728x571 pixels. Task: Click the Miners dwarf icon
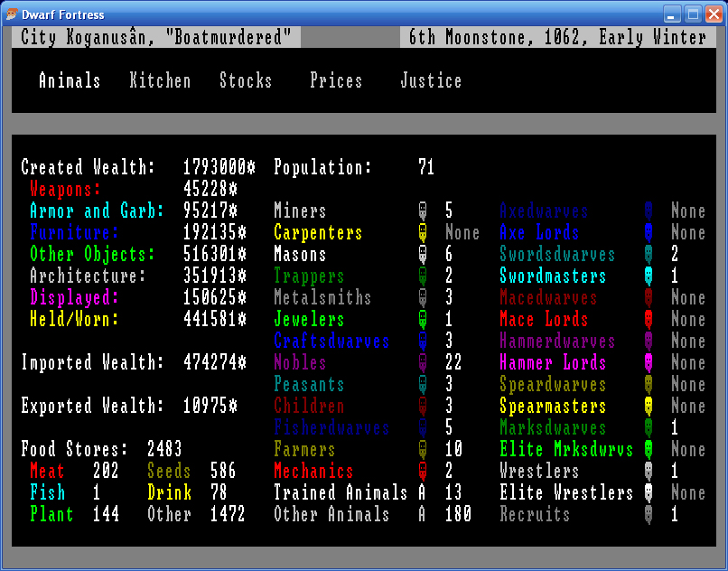(x=423, y=211)
